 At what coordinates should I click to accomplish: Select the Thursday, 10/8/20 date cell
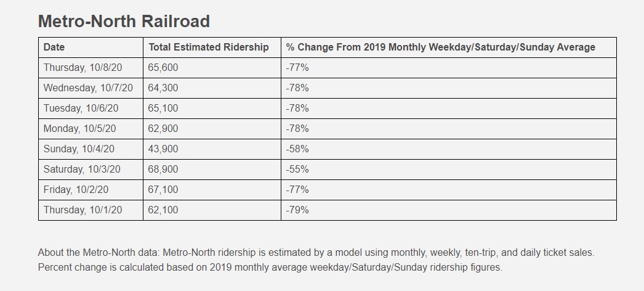(83, 68)
